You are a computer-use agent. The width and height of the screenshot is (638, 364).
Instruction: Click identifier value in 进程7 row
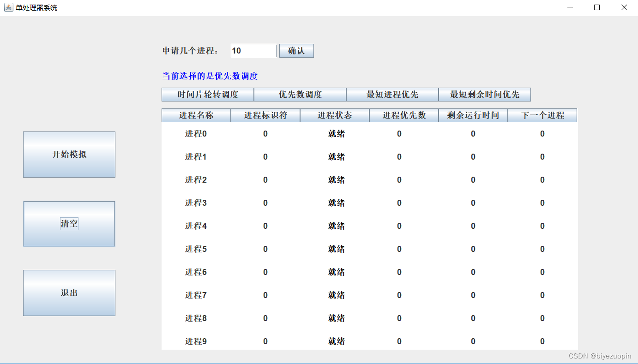265,295
